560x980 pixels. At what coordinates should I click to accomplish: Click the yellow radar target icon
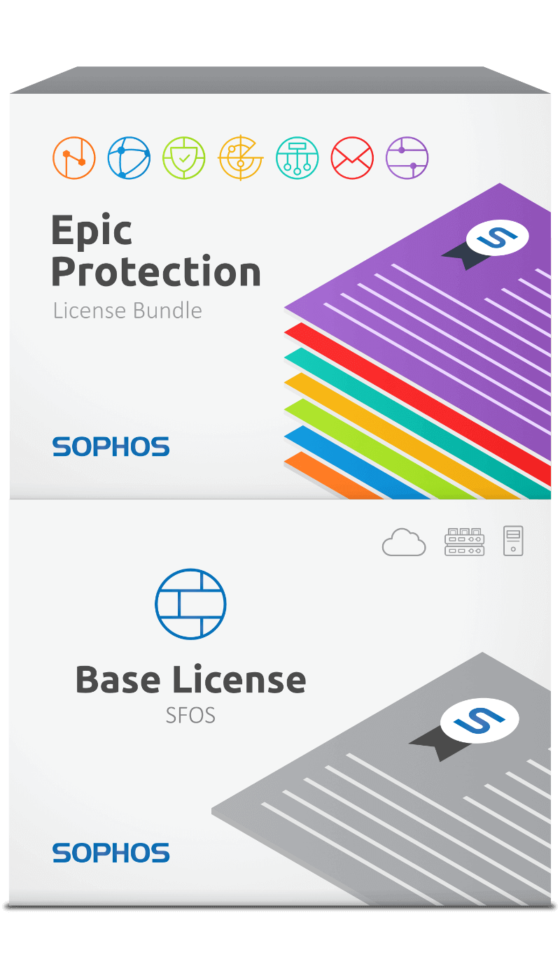241,158
